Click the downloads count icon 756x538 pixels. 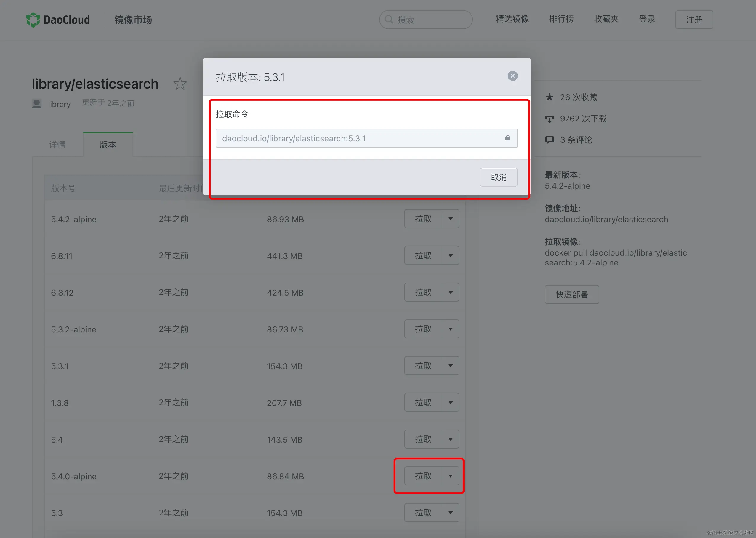click(549, 119)
